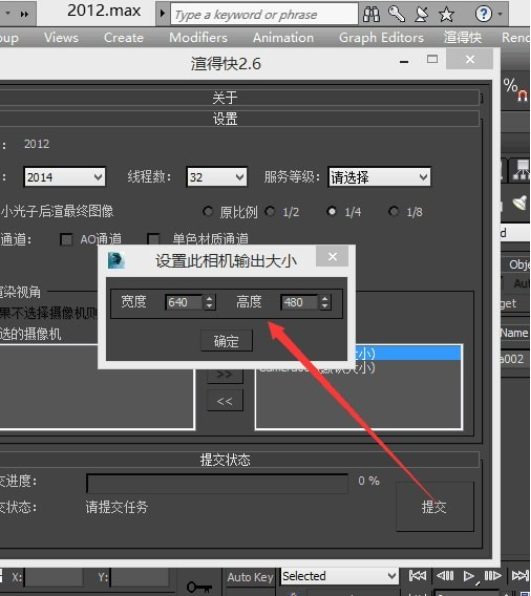Click the 提交 submit button
531x596 pixels.
tap(434, 506)
